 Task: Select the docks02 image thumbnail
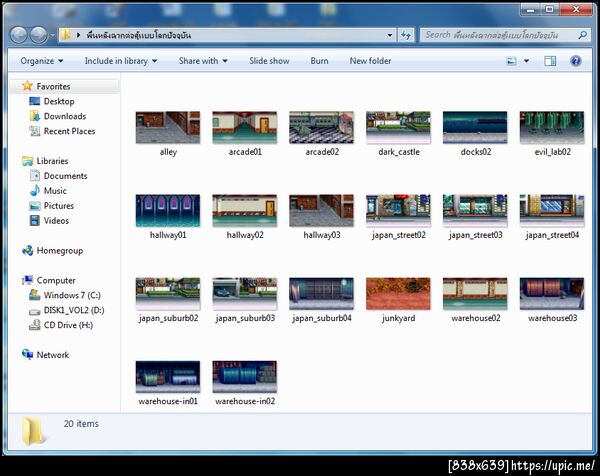[x=475, y=127]
